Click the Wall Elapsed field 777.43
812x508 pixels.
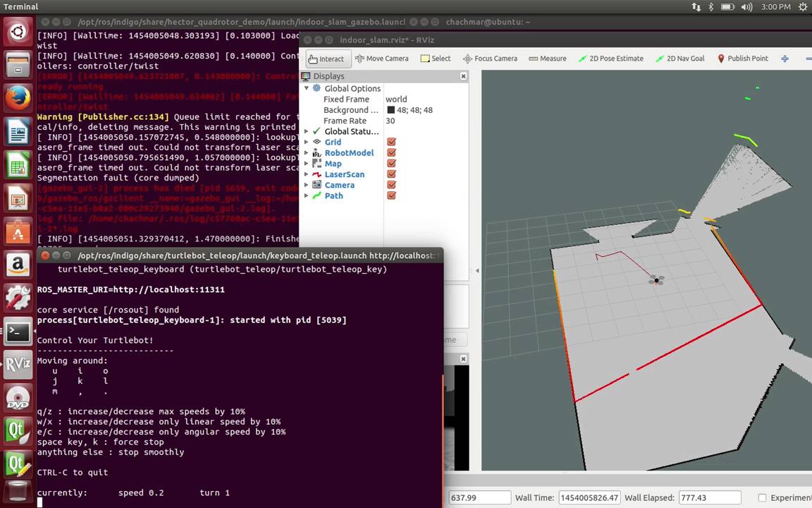(710, 497)
